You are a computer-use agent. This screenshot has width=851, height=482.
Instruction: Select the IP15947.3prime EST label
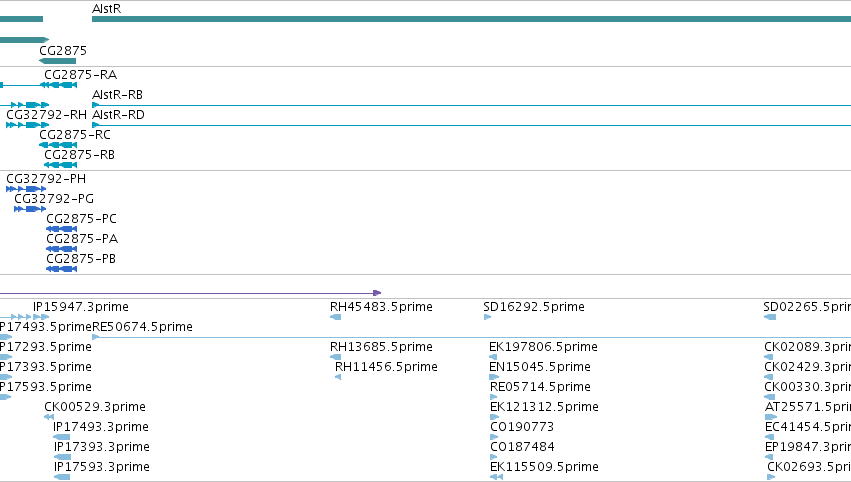pos(81,307)
